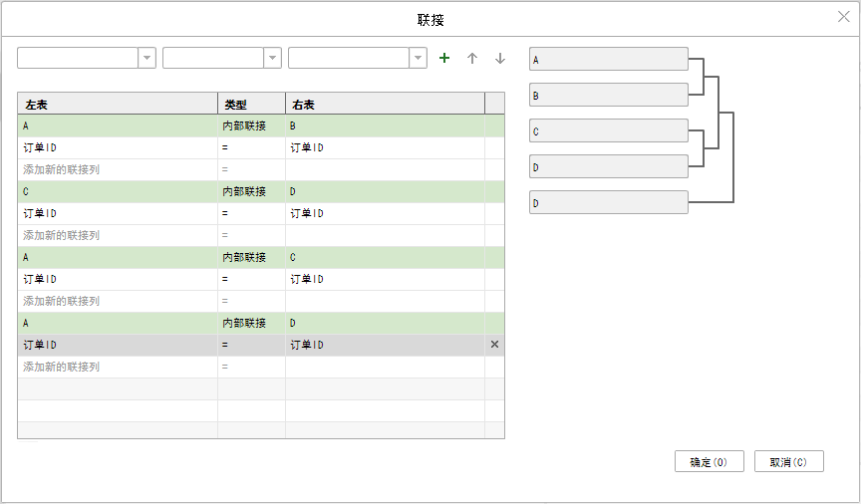Click the 左表 column header
The width and height of the screenshot is (861, 504).
pyautogui.click(x=118, y=104)
